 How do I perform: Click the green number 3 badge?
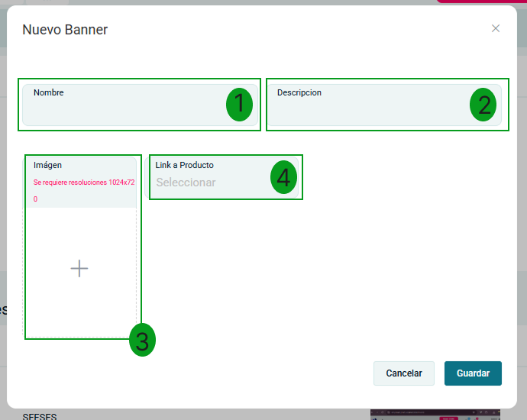click(x=142, y=341)
